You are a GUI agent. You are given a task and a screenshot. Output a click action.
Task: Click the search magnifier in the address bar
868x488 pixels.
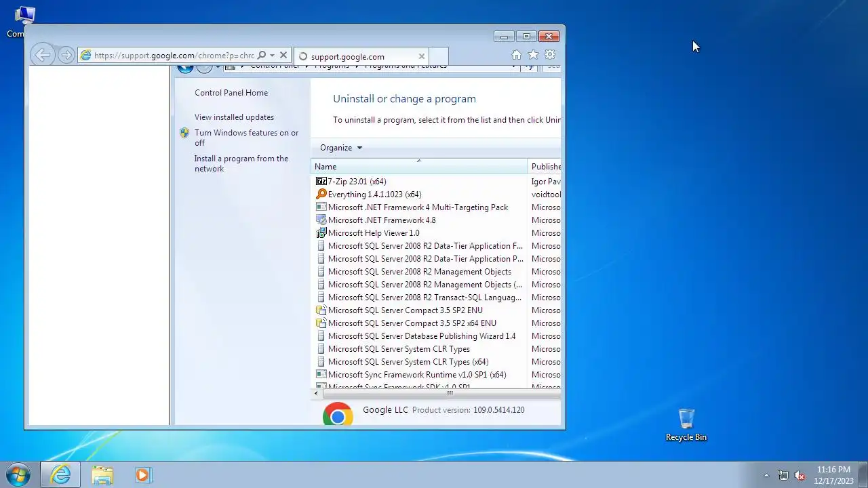click(x=262, y=56)
